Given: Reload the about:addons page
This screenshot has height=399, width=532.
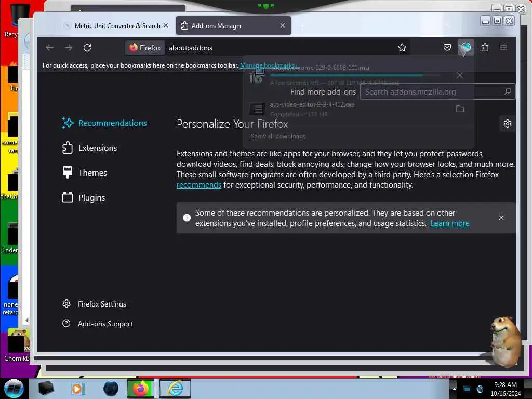Looking at the screenshot, I should [x=87, y=48].
